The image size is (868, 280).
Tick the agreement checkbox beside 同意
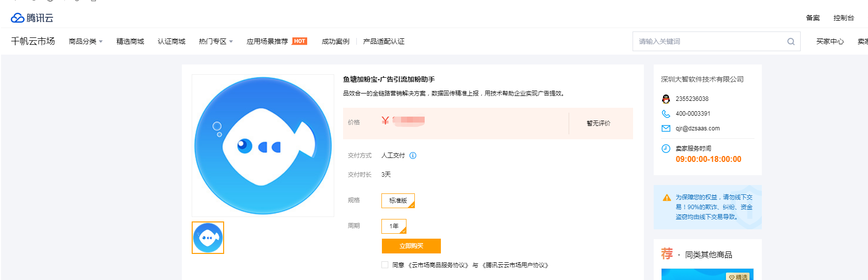coord(385,265)
